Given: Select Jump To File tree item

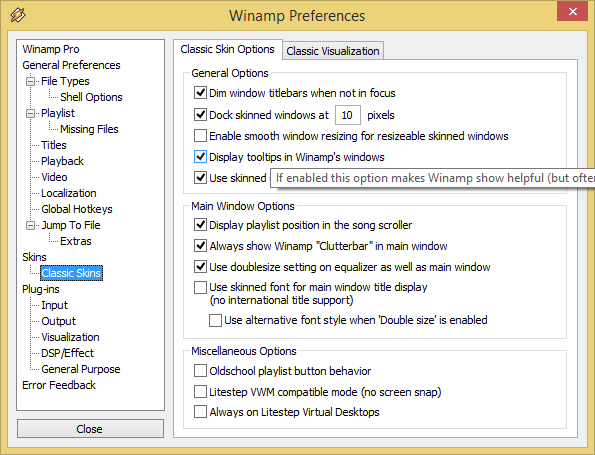Looking at the screenshot, I should (x=71, y=225).
